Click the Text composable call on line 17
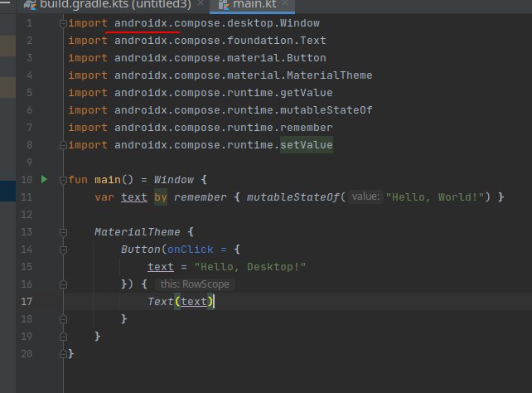The width and height of the screenshot is (532, 393). [161, 301]
